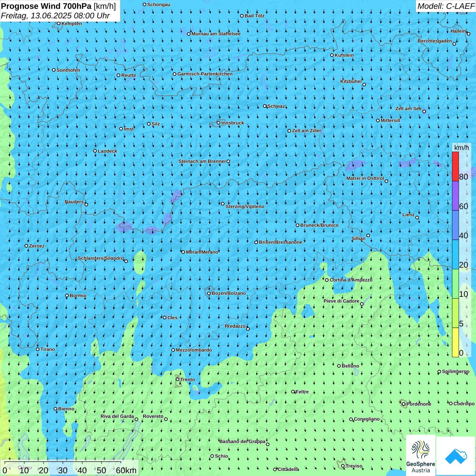Click the Cortina d'Ampezzo marker
476x476 pixels.
[x=327, y=280]
